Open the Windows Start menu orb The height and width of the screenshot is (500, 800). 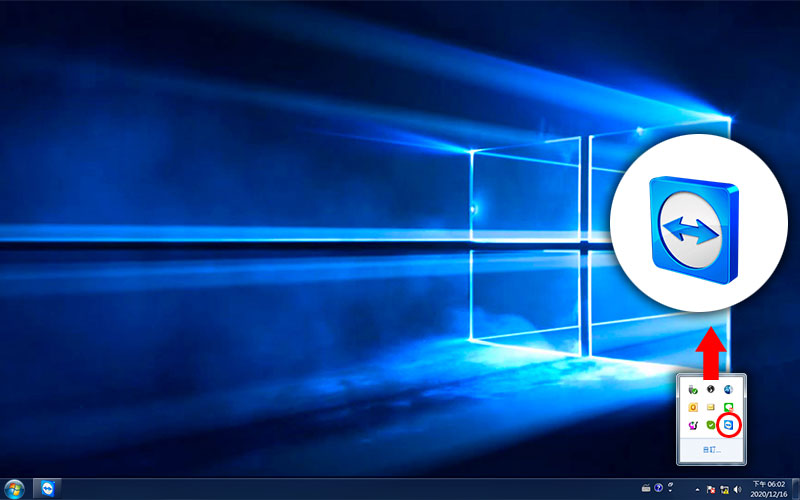point(14,489)
